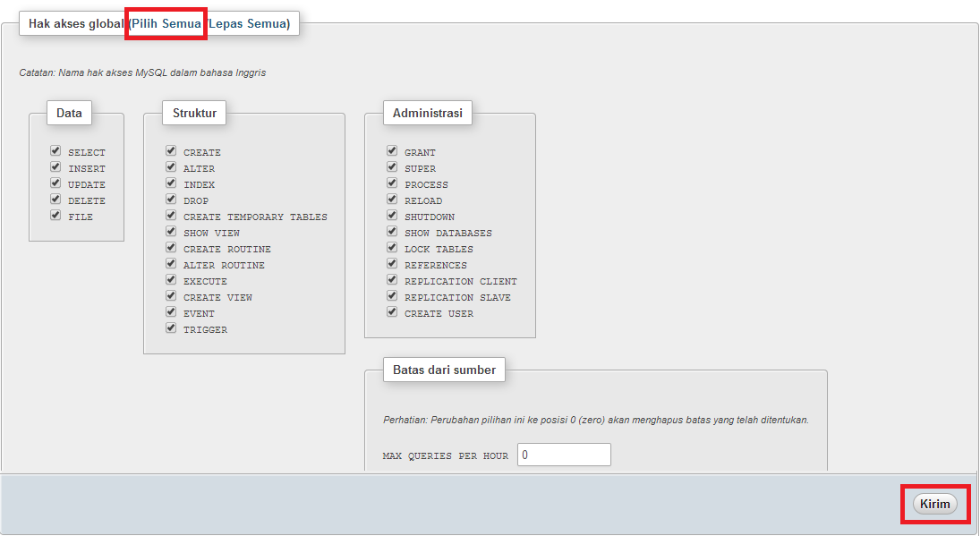Uncheck the GRANT administration privilege
This screenshot has width=980, height=536.
pyautogui.click(x=392, y=151)
